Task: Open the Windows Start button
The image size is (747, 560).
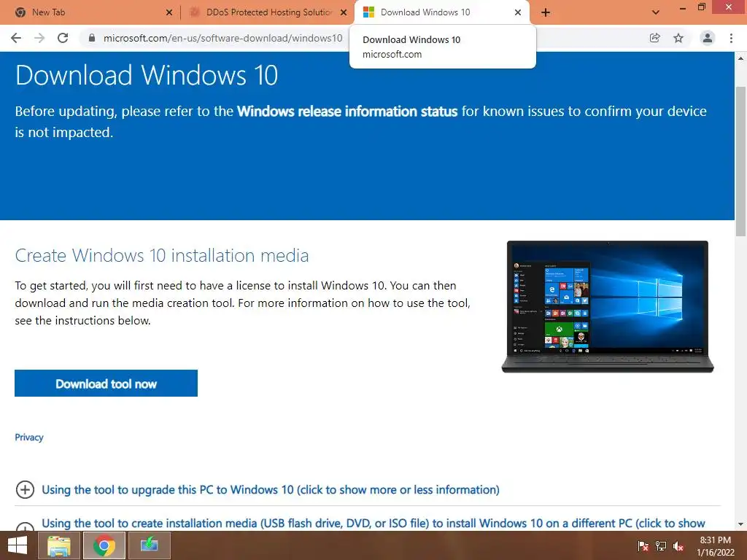Action: click(18, 545)
